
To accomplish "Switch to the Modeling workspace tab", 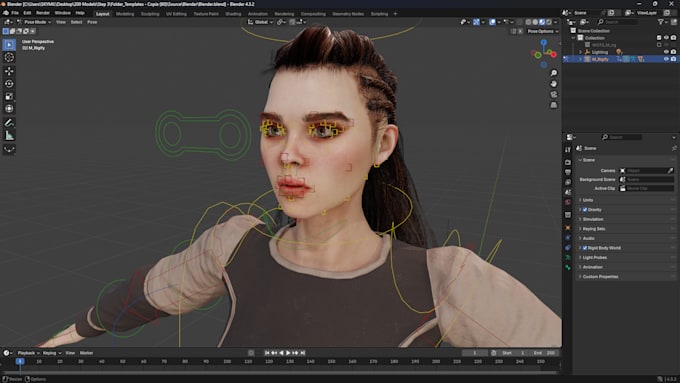I will tap(125, 14).
